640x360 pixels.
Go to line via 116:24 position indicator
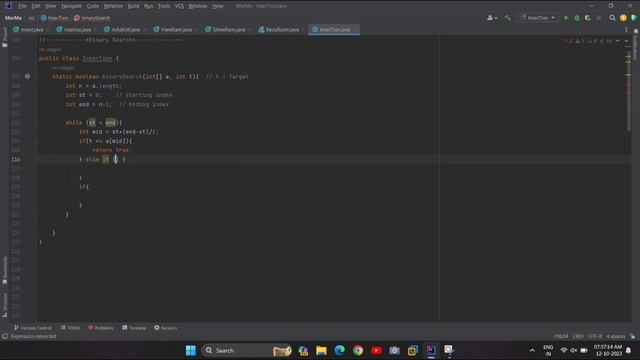(561, 336)
